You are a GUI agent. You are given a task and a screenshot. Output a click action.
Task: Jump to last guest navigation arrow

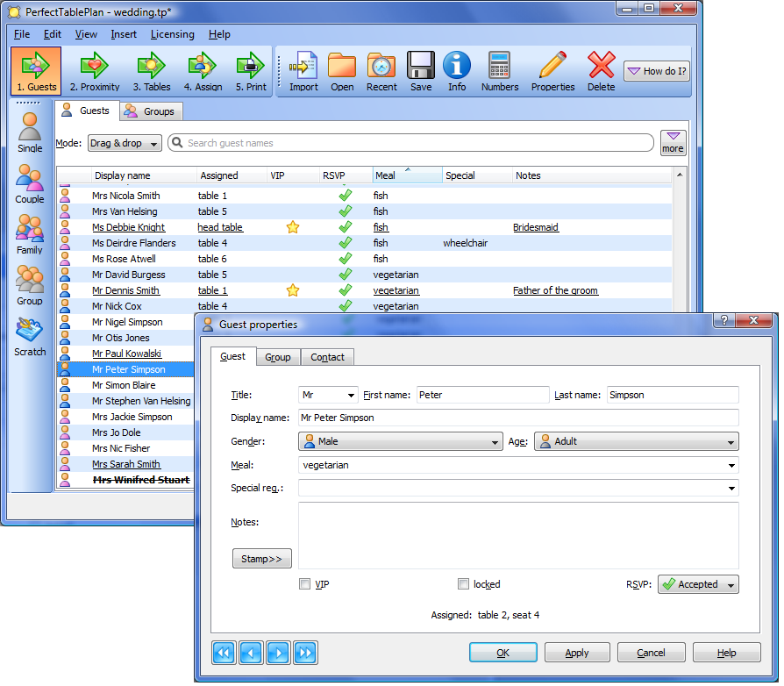pos(305,653)
